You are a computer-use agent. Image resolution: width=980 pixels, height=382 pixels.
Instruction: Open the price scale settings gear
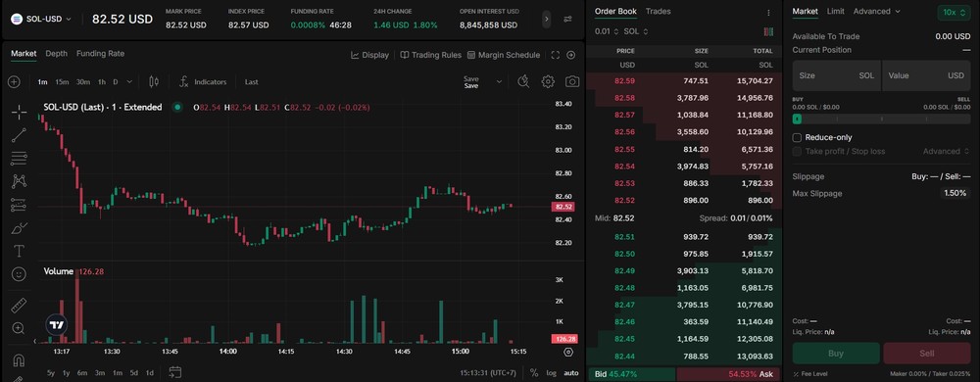click(568, 352)
